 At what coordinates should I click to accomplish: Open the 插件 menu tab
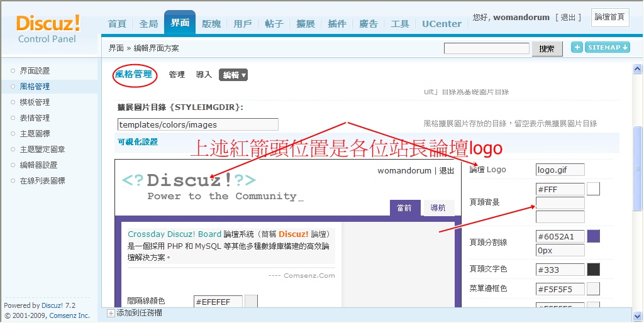tap(337, 24)
